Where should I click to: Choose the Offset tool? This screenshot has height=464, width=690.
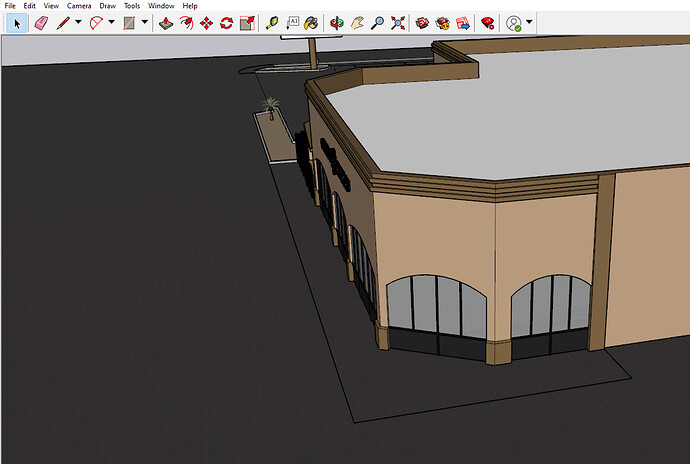coord(187,23)
